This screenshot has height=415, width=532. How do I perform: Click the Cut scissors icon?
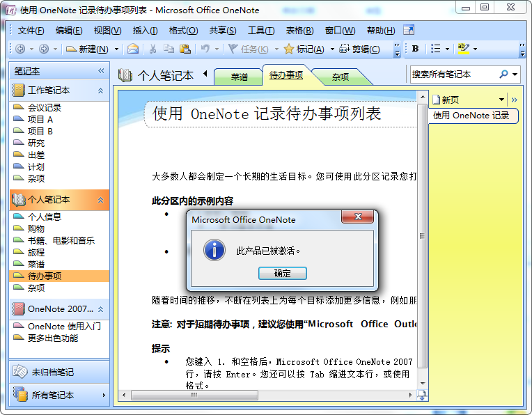(x=152, y=49)
